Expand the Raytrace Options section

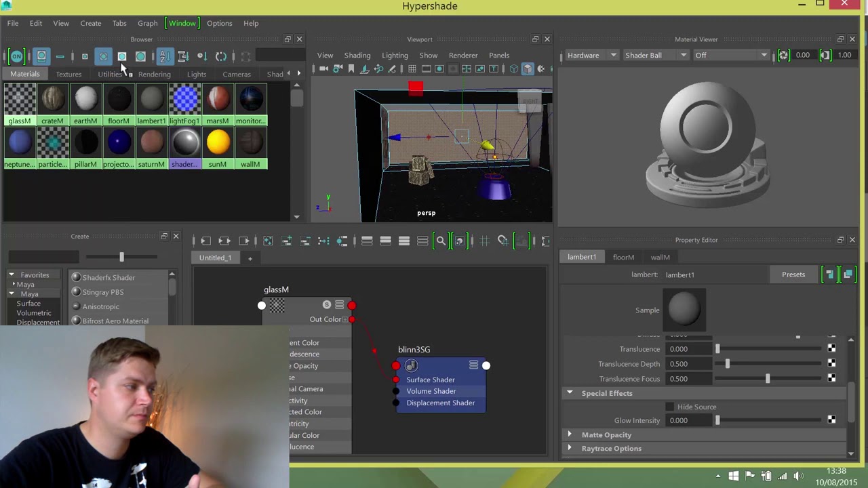[570, 448]
